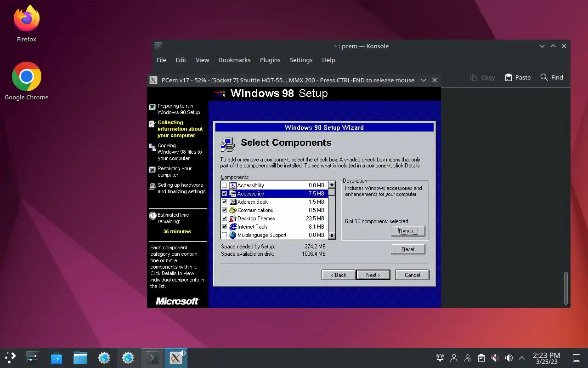Open the Edit menu in Konsole
This screenshot has width=588, height=368.
point(181,60)
